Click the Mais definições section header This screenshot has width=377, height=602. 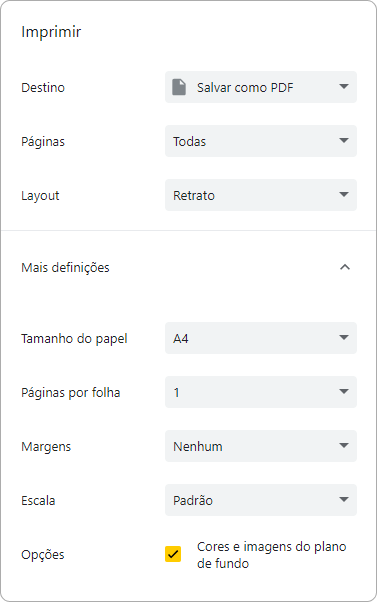(188, 267)
